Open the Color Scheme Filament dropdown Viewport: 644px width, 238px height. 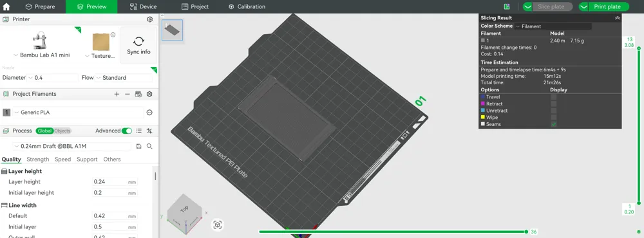pos(553,26)
